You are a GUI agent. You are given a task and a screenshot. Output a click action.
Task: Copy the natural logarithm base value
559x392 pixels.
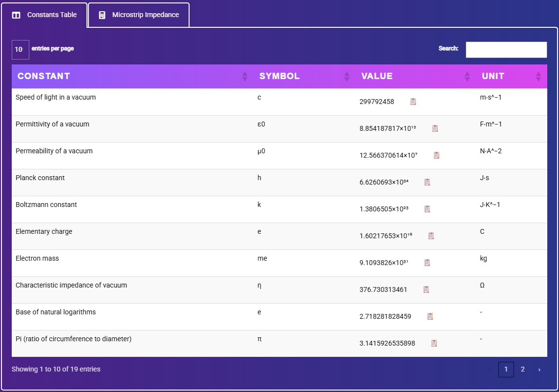click(430, 316)
